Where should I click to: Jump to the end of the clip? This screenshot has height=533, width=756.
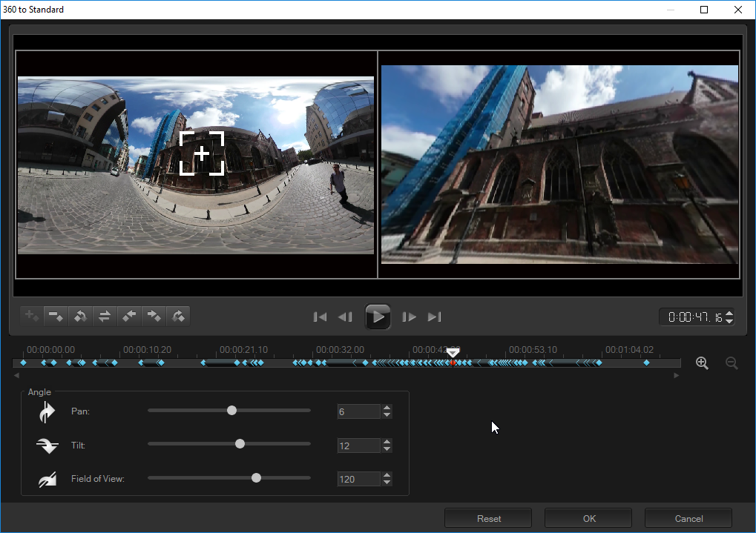coord(435,317)
